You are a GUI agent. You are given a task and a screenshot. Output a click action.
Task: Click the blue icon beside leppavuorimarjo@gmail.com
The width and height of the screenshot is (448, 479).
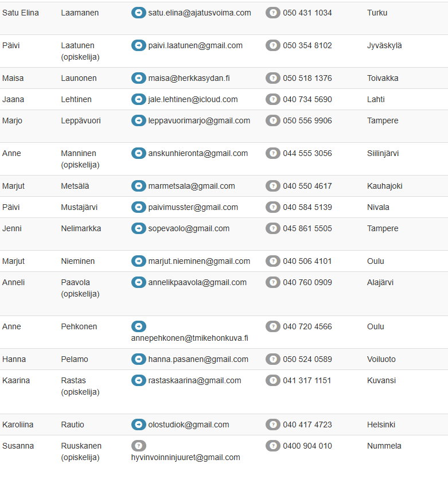click(139, 120)
